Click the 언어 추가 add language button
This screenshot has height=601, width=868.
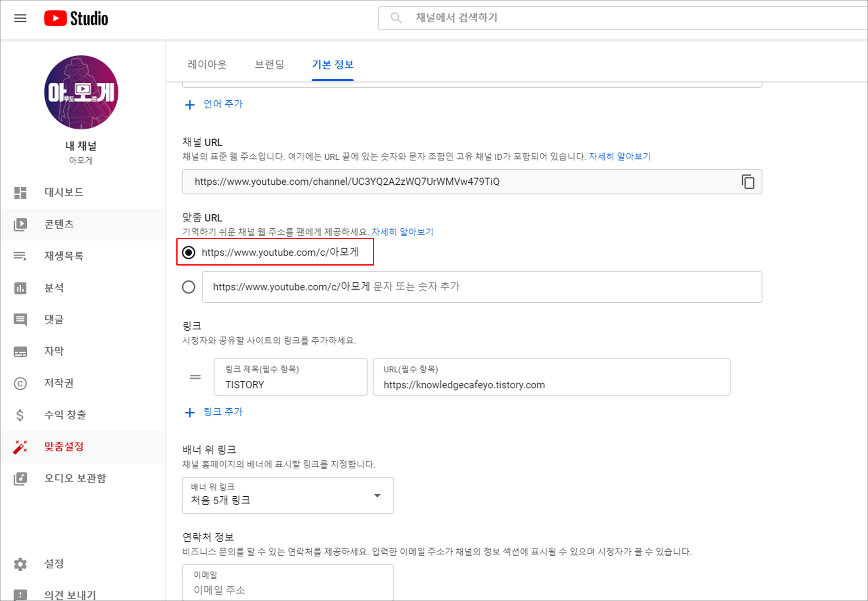pyautogui.click(x=214, y=104)
